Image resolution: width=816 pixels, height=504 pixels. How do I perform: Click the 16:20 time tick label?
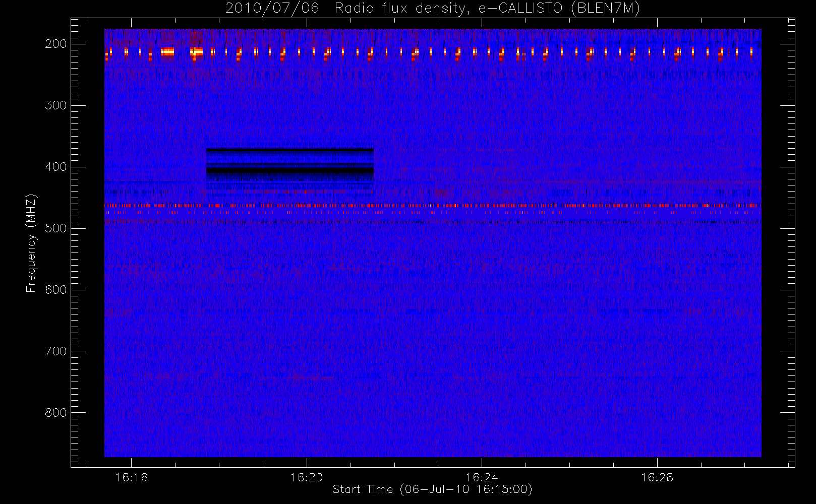(x=307, y=477)
